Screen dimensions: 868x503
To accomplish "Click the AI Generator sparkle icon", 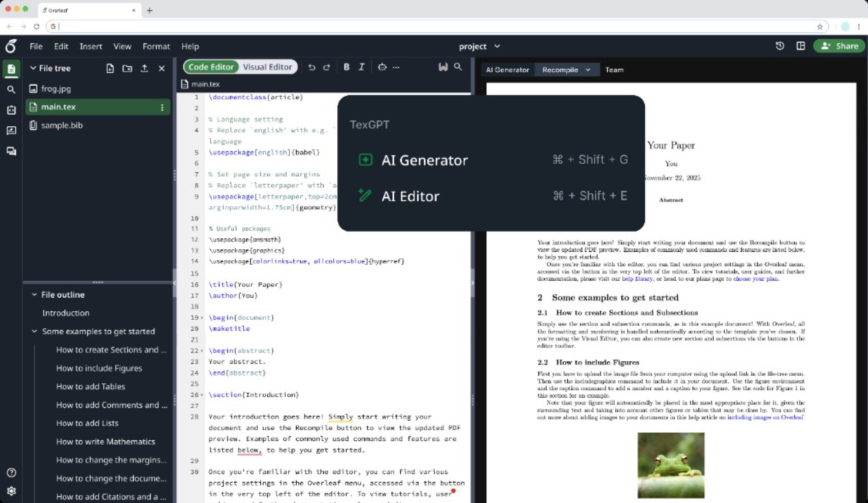I will pos(365,159).
